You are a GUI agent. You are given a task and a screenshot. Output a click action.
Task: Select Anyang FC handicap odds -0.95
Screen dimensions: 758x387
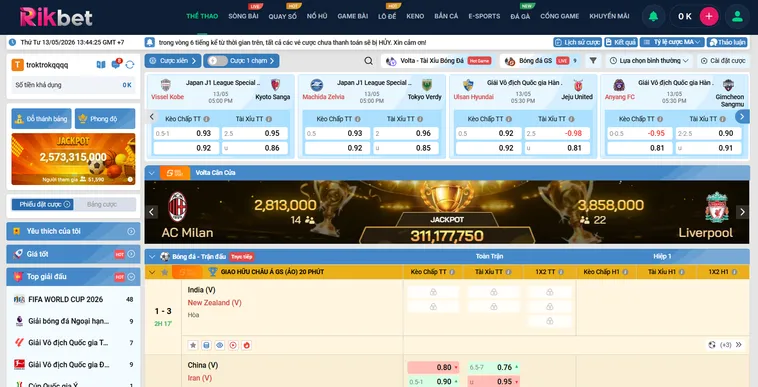click(640, 133)
